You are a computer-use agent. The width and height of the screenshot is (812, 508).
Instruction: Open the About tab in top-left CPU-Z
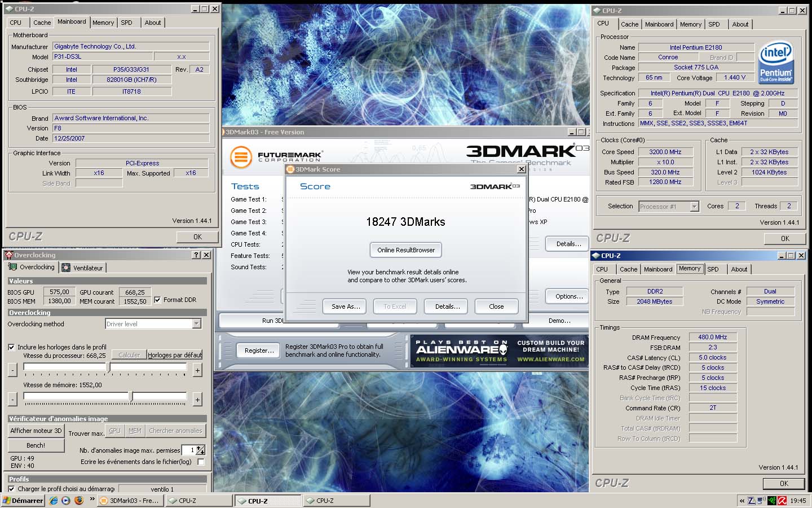(x=152, y=23)
